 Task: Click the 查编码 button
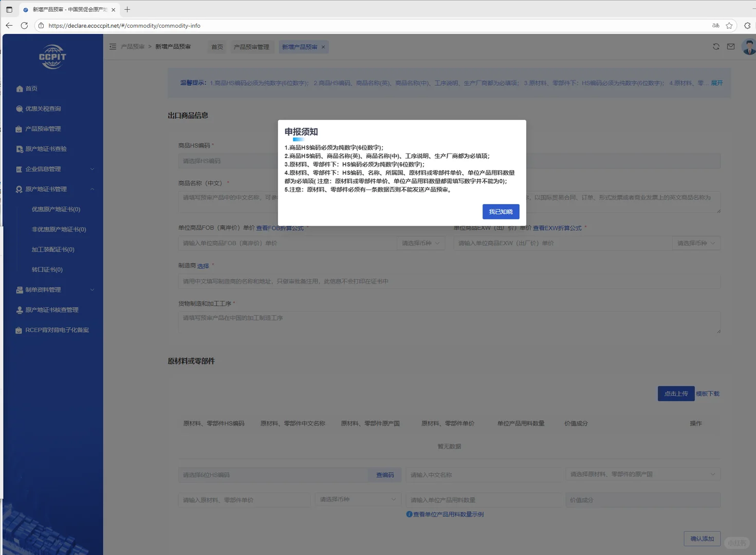385,475
